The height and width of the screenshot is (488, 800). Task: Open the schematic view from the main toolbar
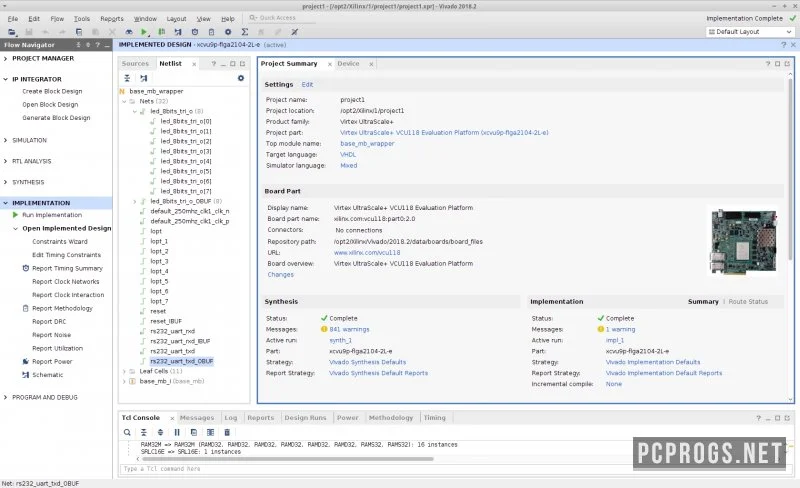click(x=178, y=32)
